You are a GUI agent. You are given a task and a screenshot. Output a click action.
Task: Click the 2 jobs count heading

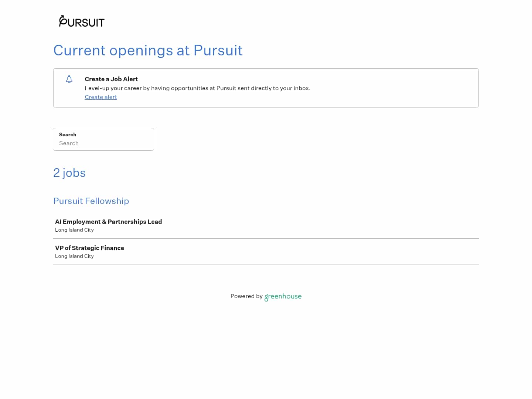coord(69,173)
